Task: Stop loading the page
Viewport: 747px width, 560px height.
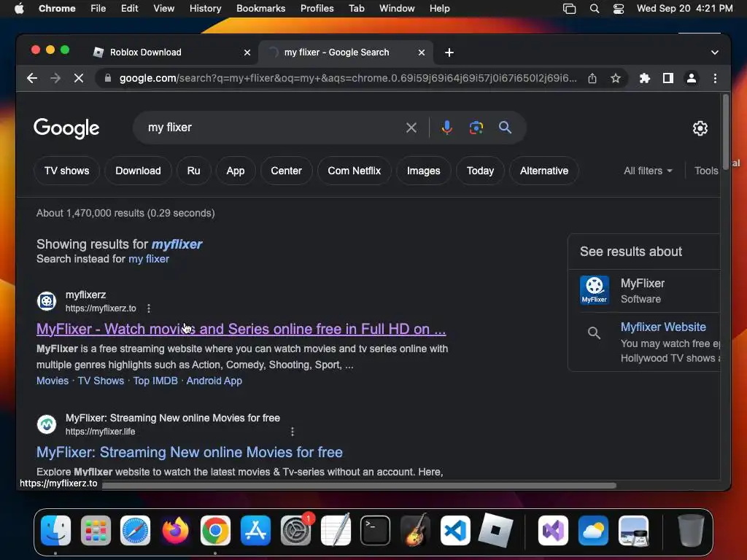Action: point(79,78)
